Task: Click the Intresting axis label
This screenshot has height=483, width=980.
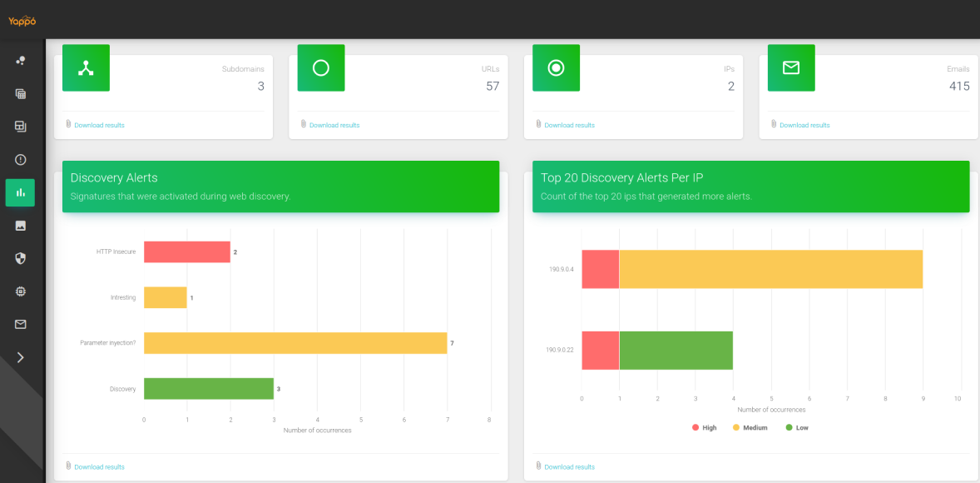Action: point(123,298)
